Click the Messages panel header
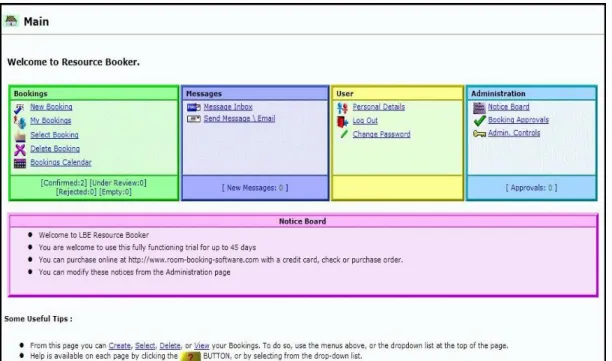 [x=255, y=94]
